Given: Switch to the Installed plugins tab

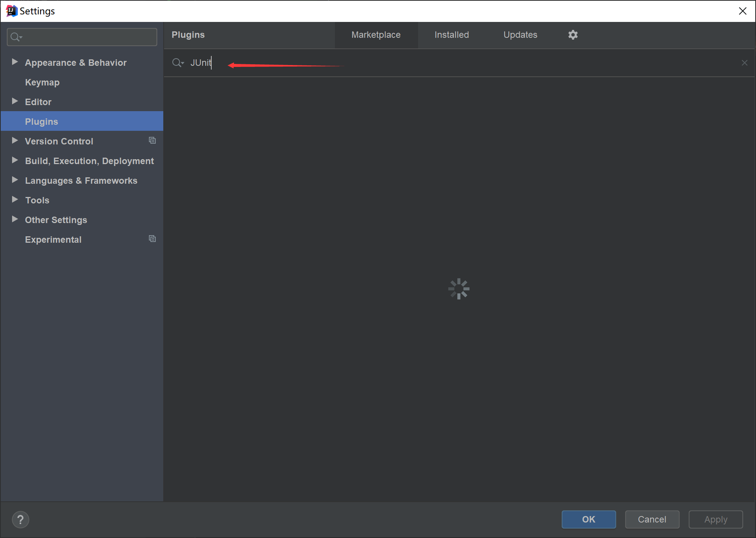Looking at the screenshot, I should tap(451, 35).
